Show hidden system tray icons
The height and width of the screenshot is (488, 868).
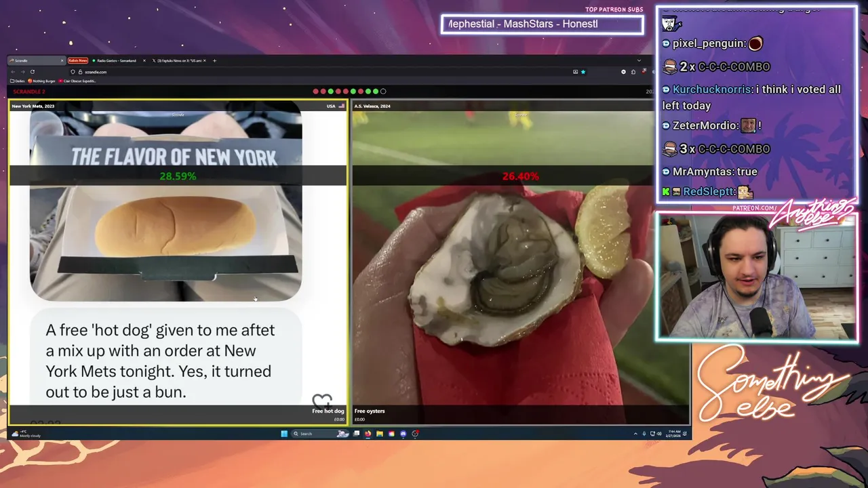pos(635,434)
